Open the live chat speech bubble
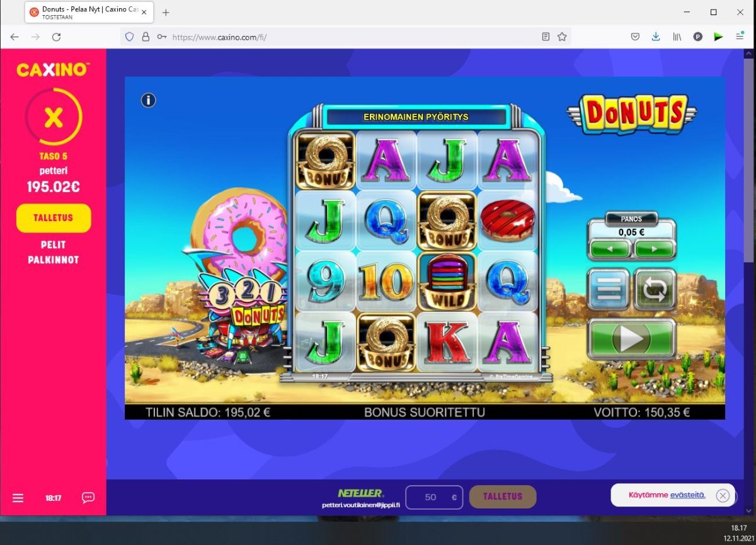Viewport: 756px width, 545px height. pos(88,498)
